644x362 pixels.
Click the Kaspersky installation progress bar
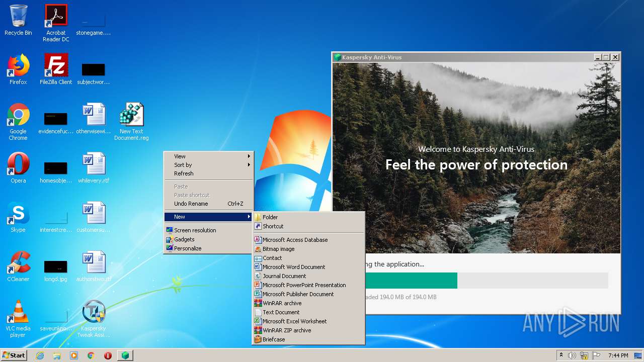487,281
